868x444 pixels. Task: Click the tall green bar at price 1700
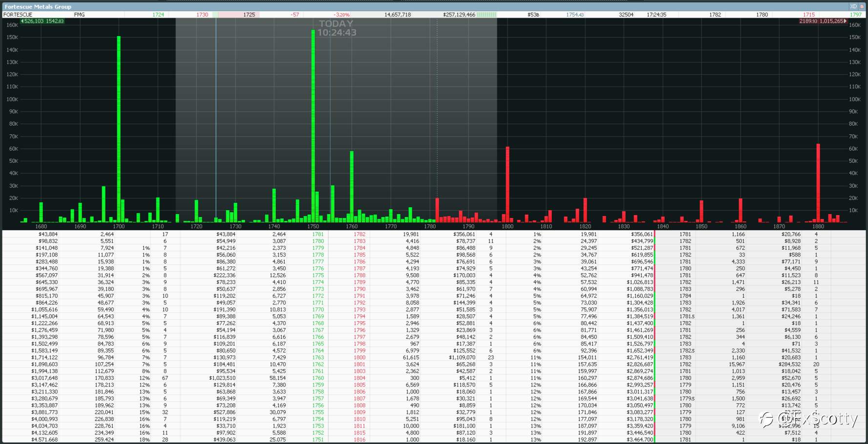[119, 129]
